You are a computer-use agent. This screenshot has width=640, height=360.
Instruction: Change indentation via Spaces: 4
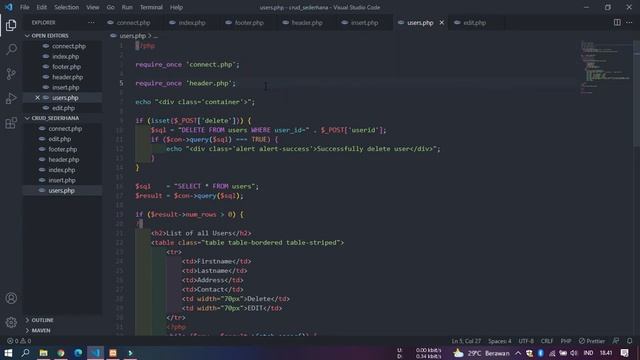500,341
